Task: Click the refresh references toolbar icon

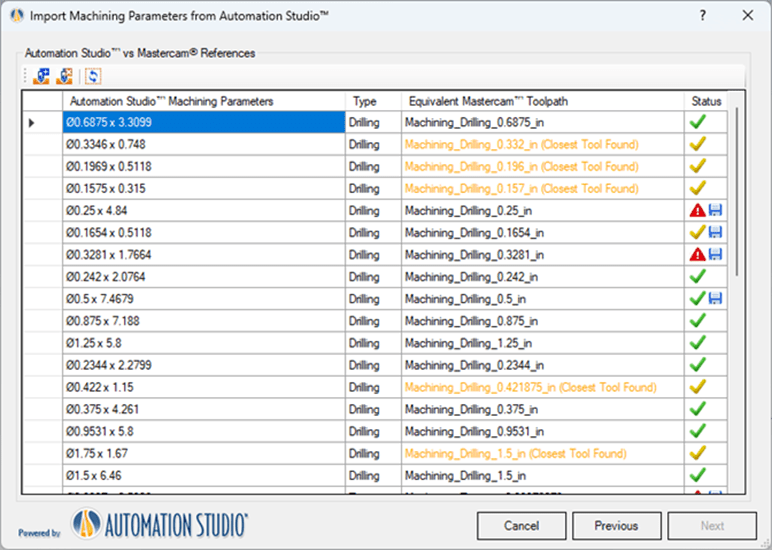Action: 93,76
